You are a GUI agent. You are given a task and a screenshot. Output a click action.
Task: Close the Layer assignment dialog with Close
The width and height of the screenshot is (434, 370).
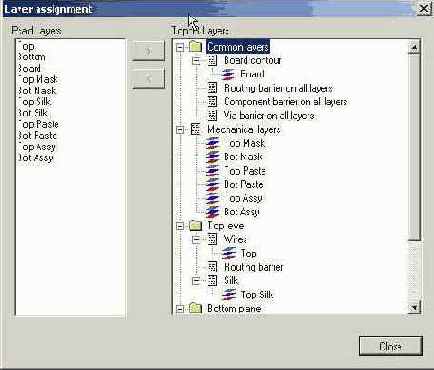391,346
